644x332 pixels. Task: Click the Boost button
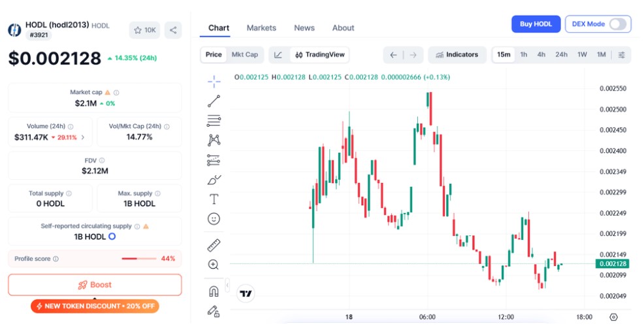click(x=95, y=285)
